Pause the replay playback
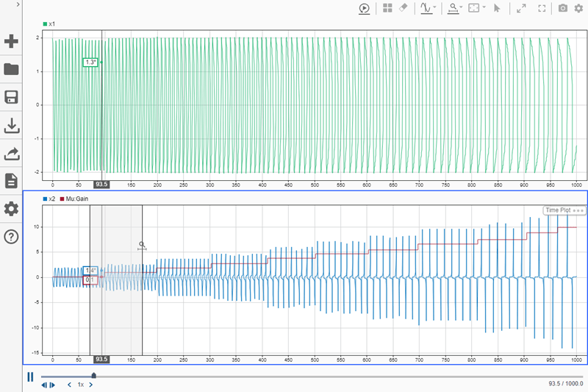The width and height of the screenshot is (588, 392). pos(30,377)
